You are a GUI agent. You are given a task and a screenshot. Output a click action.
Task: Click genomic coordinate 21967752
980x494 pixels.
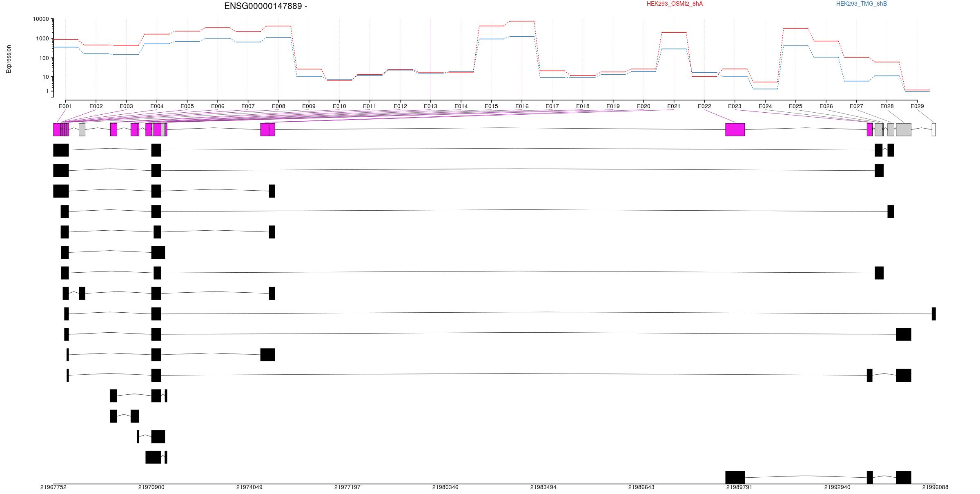53,487
